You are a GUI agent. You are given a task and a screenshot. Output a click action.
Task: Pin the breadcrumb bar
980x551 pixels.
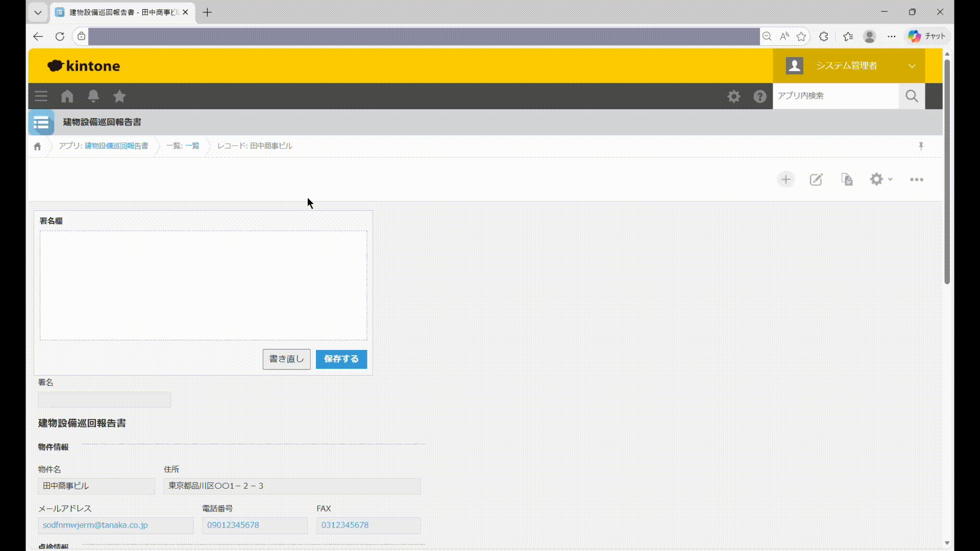921,146
